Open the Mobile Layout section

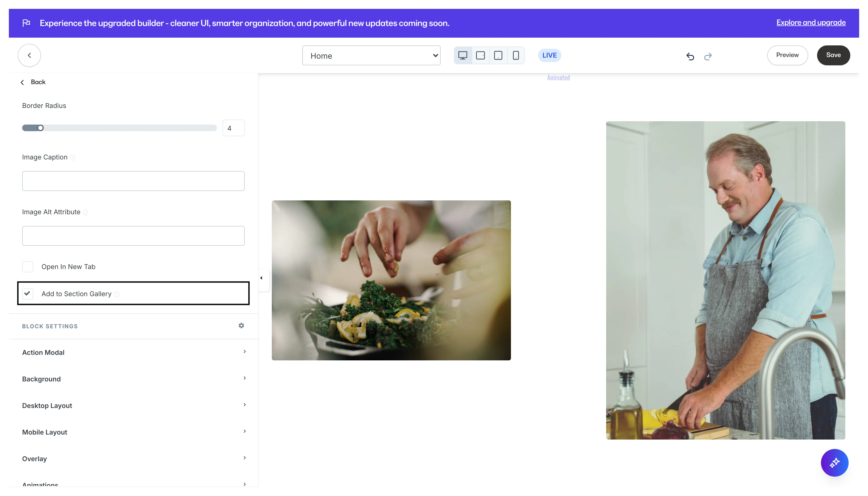point(133,432)
